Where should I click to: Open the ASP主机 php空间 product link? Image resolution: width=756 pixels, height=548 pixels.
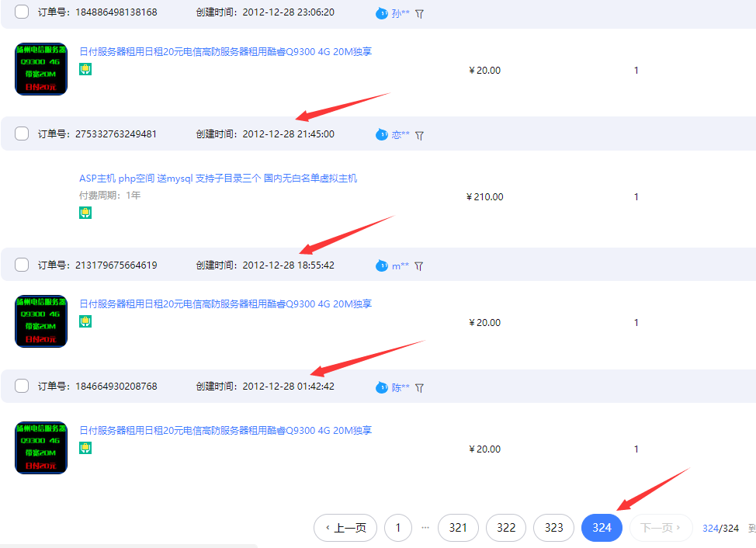coord(218,179)
